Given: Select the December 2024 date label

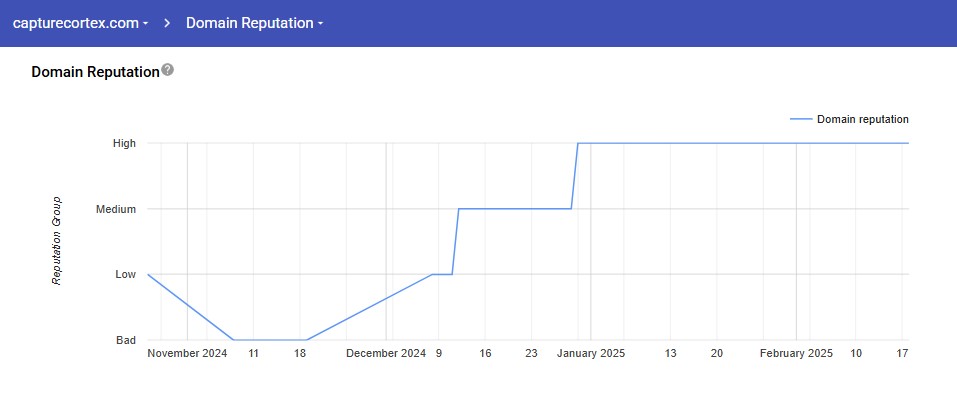Looking at the screenshot, I should click(386, 353).
